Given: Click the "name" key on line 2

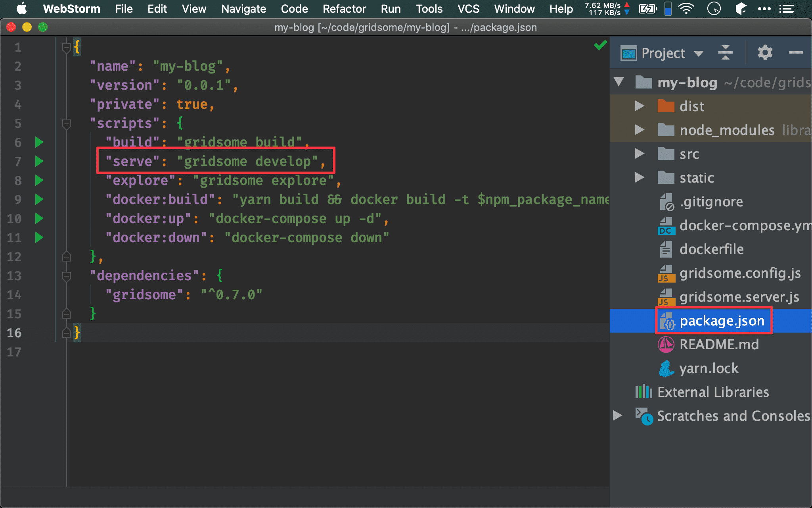Looking at the screenshot, I should point(113,66).
